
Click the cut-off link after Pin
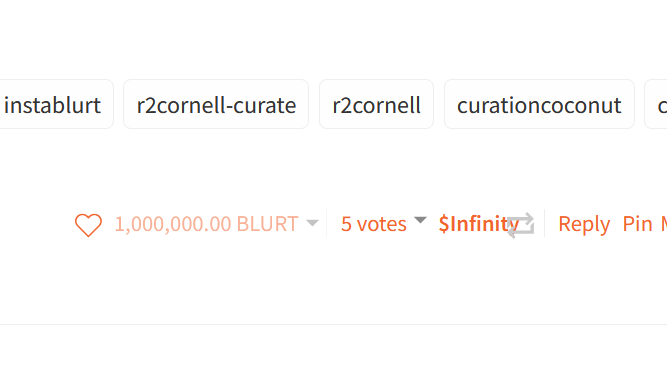pyautogui.click(x=664, y=224)
